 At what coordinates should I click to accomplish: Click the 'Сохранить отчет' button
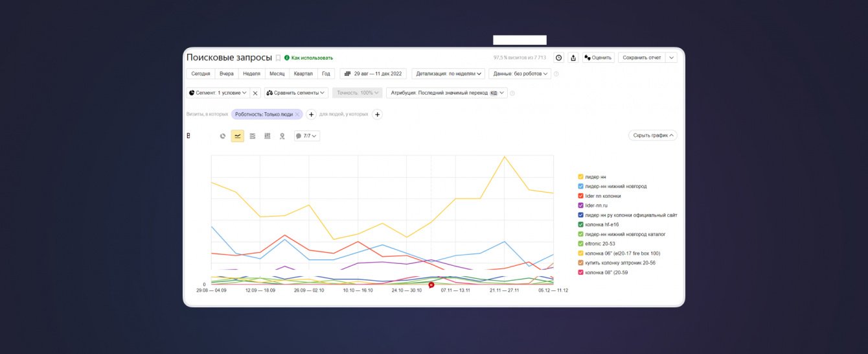click(641, 58)
